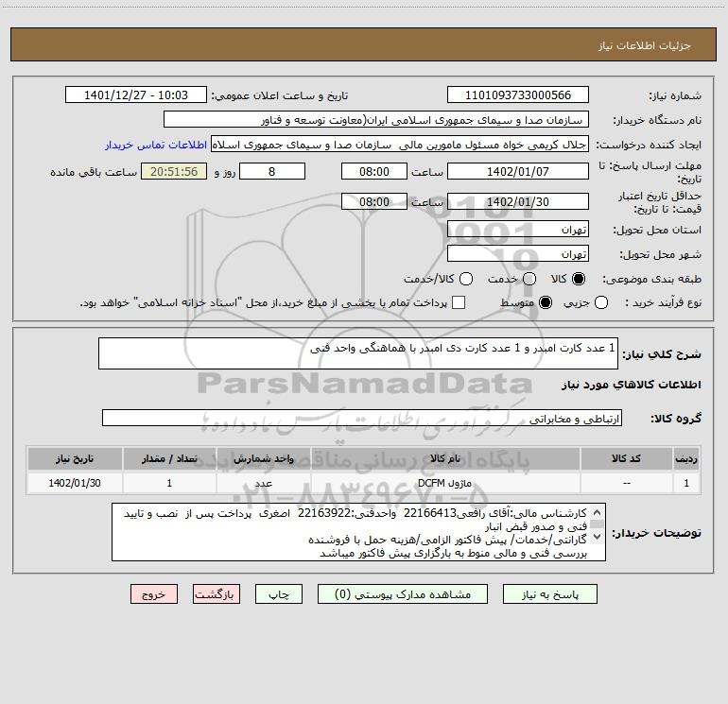Viewport: 728px width, 704px height.
Task: Click the نام کالا column header
Action: click(445, 458)
